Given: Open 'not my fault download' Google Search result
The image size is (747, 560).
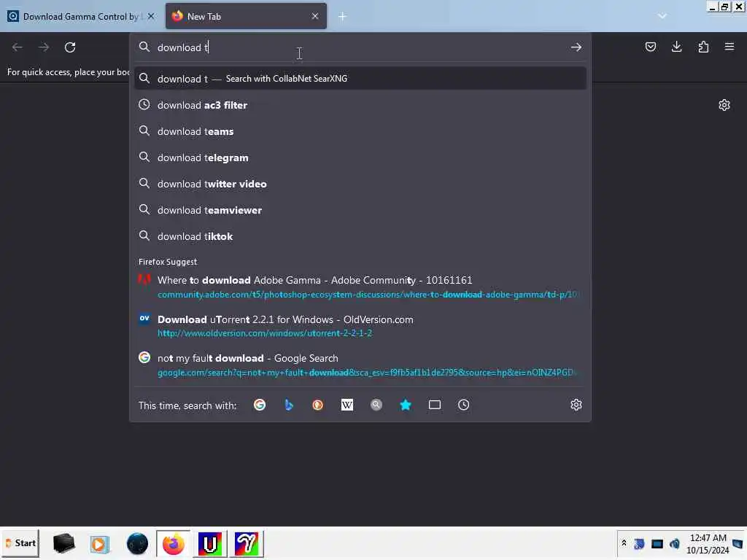Looking at the screenshot, I should pyautogui.click(x=360, y=365).
